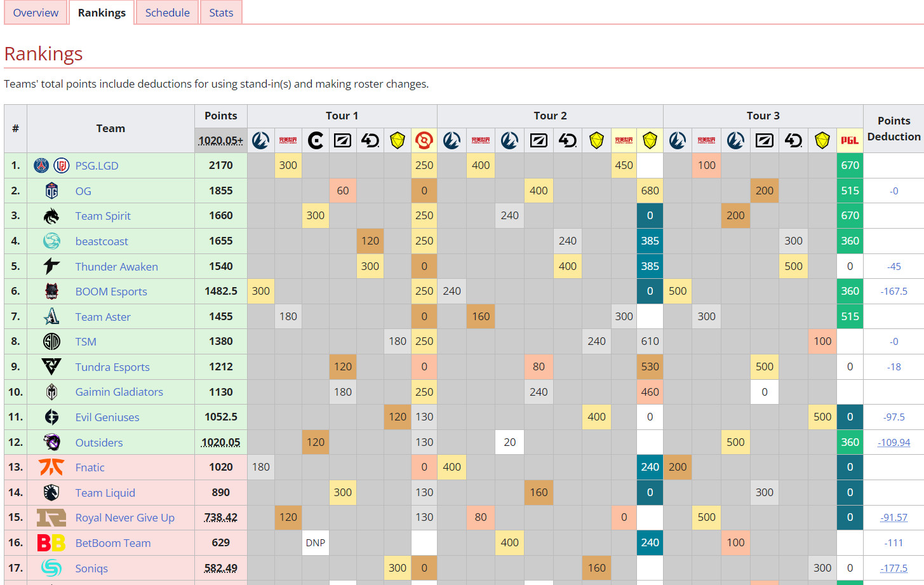This screenshot has height=585, width=924.
Task: Click the PSG club logo beside PSG.LGD
Action: tap(41, 166)
